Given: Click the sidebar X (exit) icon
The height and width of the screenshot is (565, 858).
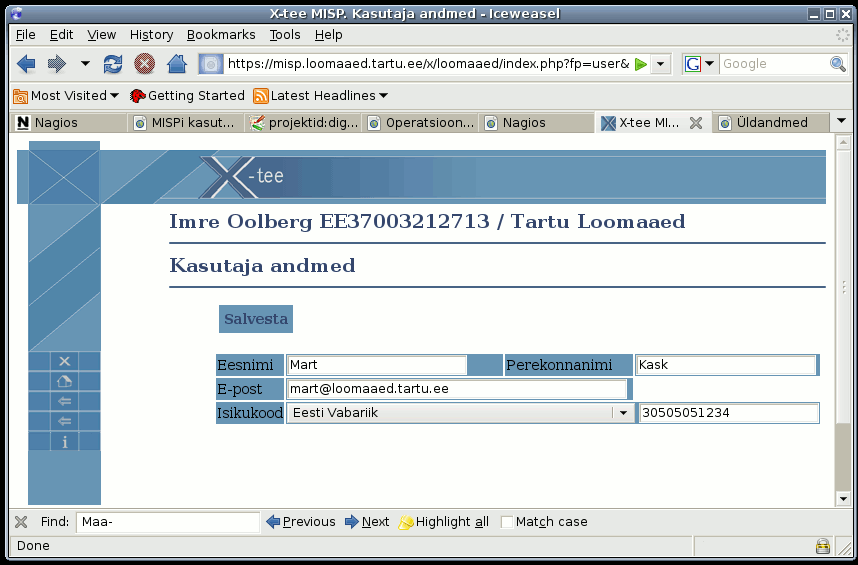Looking at the screenshot, I should [65, 361].
